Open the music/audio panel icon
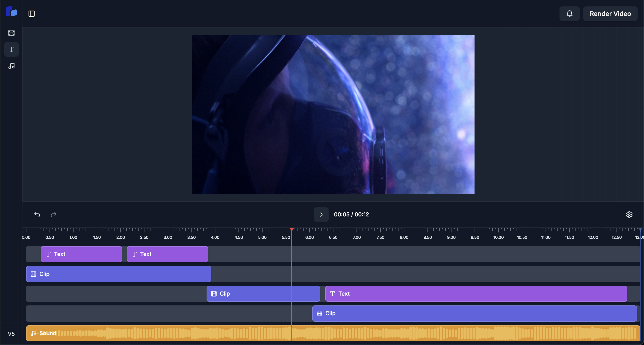 point(11,66)
